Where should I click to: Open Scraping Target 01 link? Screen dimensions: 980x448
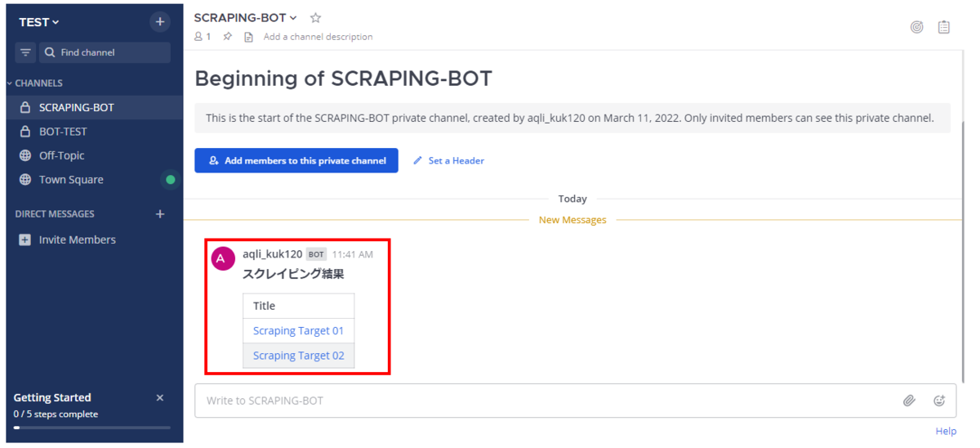[298, 331]
